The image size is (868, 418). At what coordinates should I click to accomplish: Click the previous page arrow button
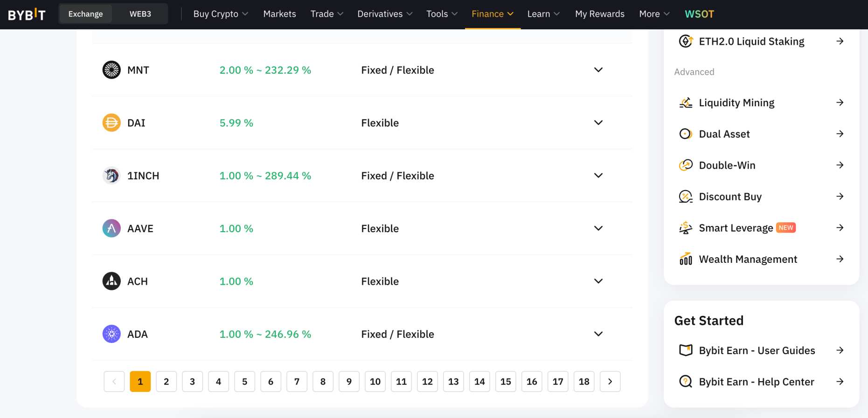(114, 382)
